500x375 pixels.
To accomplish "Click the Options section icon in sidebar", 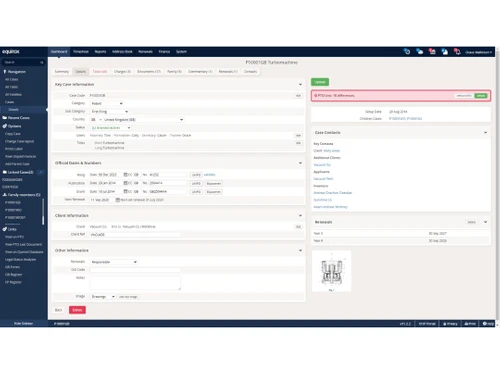I will pos(5,126).
